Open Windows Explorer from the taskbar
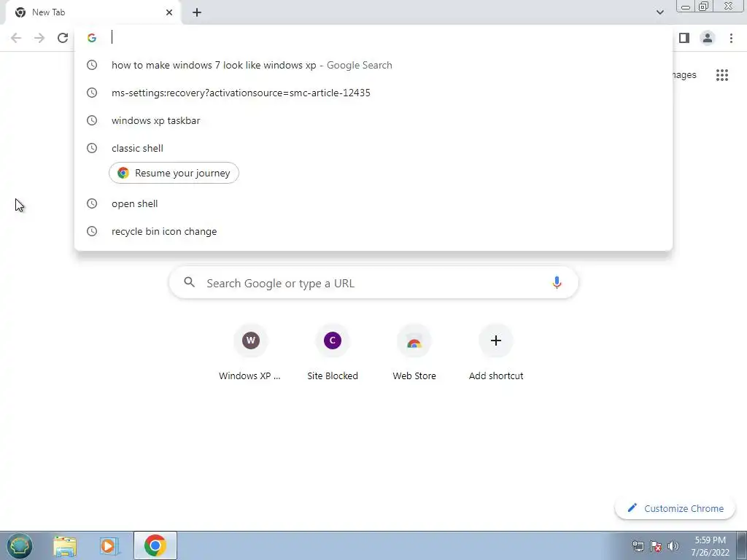Image resolution: width=747 pixels, height=560 pixels. point(65,545)
